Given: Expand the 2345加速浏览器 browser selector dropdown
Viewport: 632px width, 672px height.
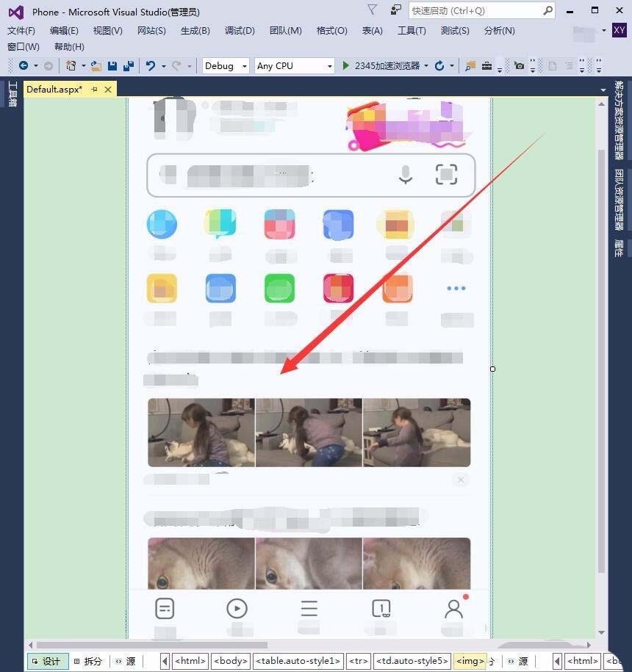Looking at the screenshot, I should click(428, 65).
